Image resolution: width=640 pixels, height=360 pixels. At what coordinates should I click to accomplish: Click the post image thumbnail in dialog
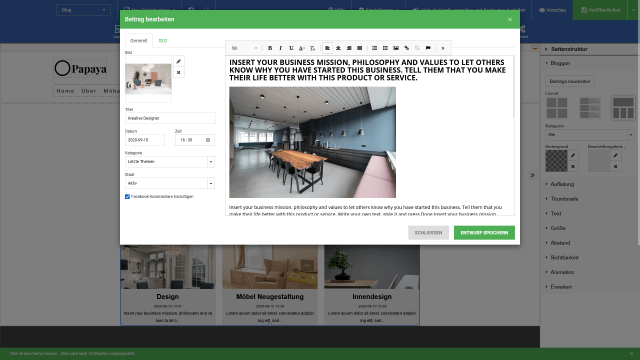(x=148, y=79)
